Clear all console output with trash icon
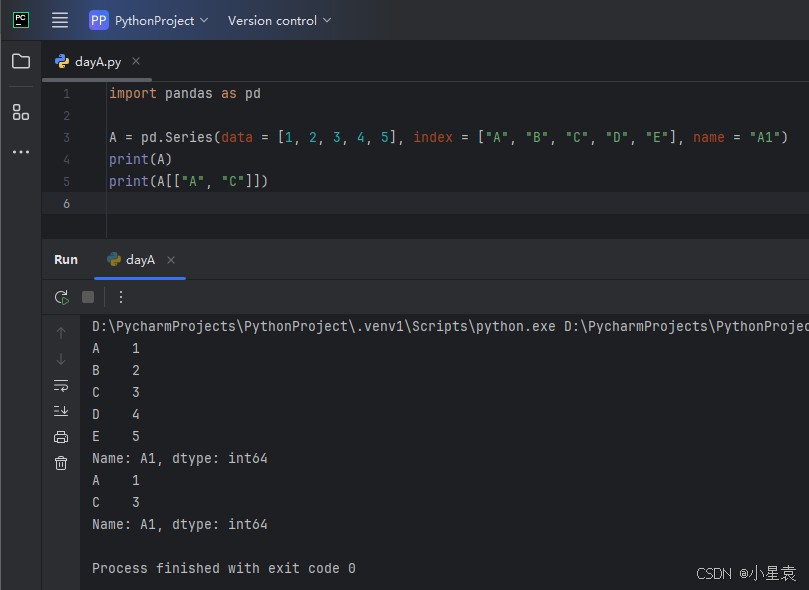Screen dimensions: 809x590 click(x=61, y=463)
